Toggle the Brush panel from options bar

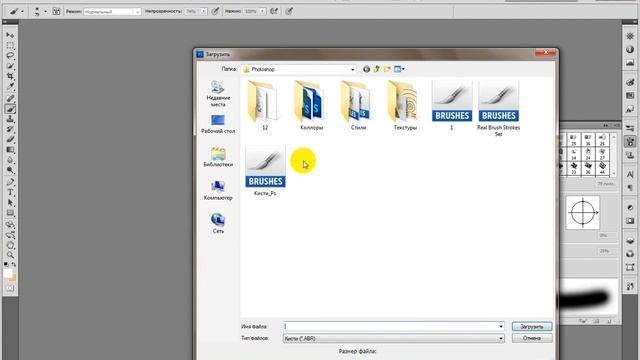pyautogui.click(x=56, y=11)
